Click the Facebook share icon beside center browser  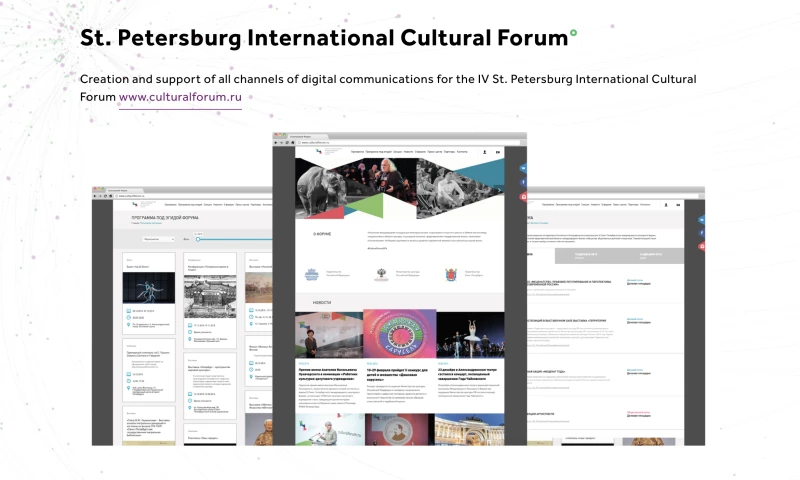522,182
